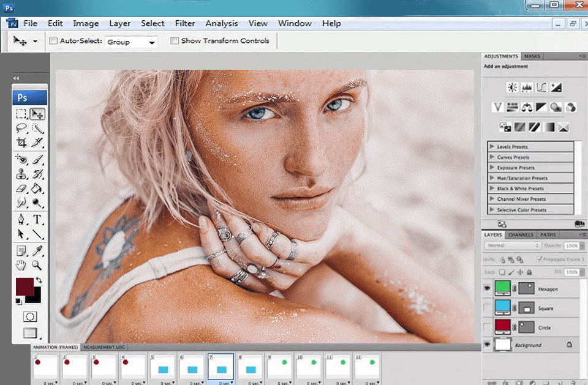Collapse the tools panel with the double arrows
The height and width of the screenshot is (385, 588).
coord(15,78)
